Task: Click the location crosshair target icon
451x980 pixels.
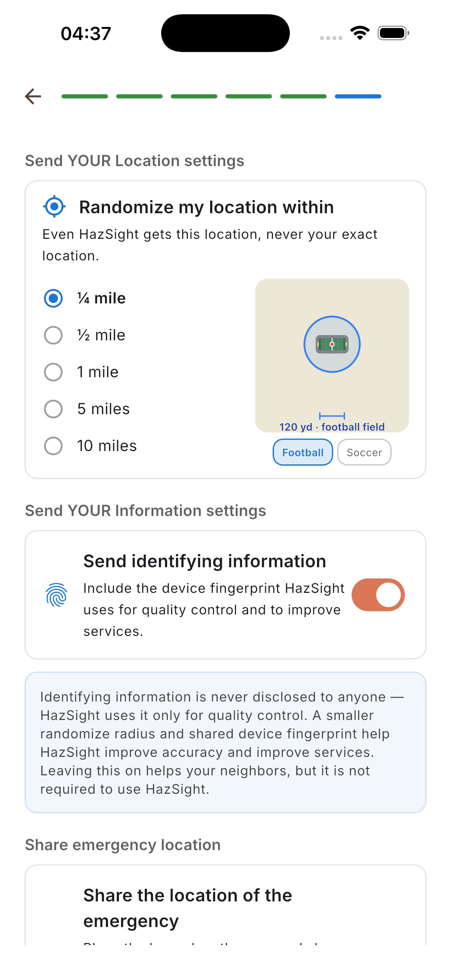Action: coord(54,207)
